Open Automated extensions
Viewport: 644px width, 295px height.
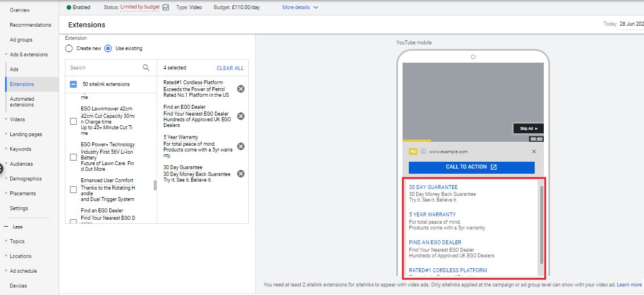tap(22, 102)
